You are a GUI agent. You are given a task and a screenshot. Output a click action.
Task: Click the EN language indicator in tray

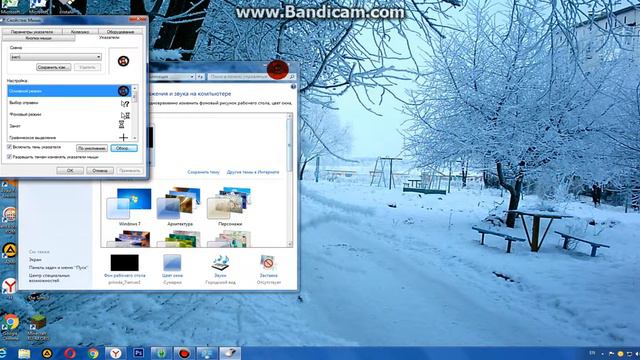point(592,353)
